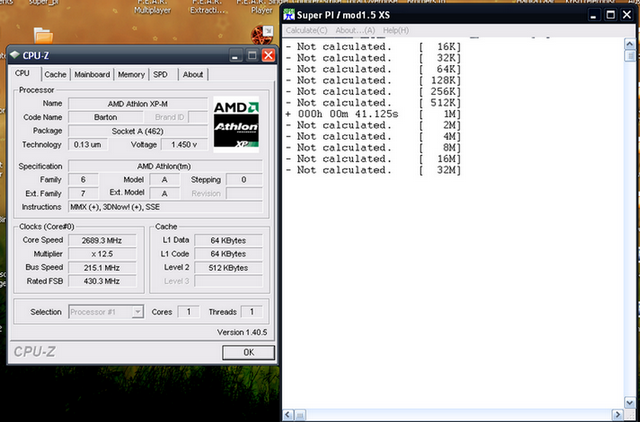Click the AMD Athlon XP logo image
The height and width of the screenshot is (422, 640).
click(x=236, y=125)
